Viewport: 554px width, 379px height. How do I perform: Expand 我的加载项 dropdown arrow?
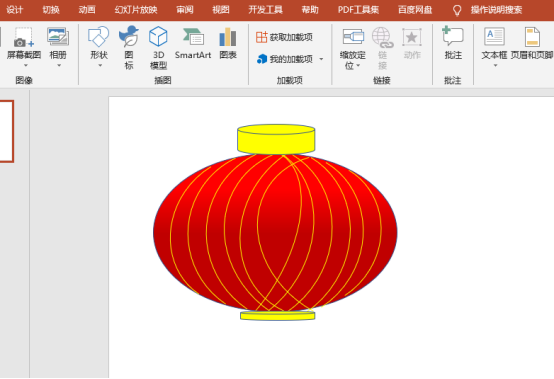pos(321,59)
